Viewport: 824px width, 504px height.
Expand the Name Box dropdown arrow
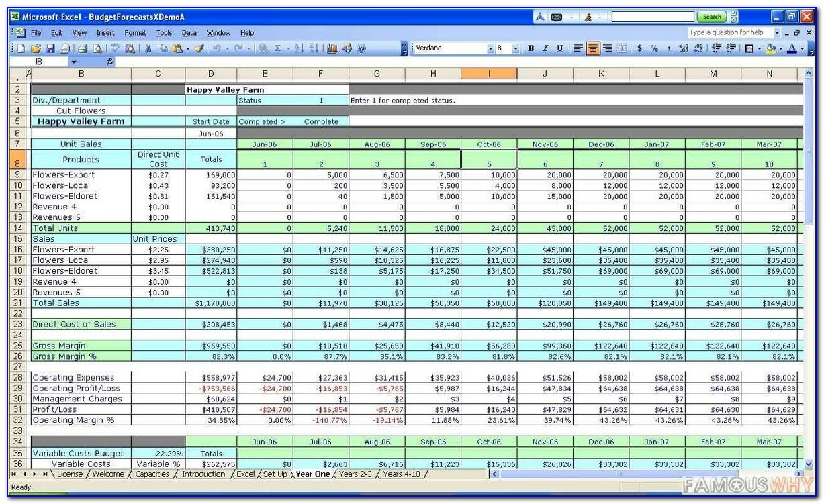[73, 62]
